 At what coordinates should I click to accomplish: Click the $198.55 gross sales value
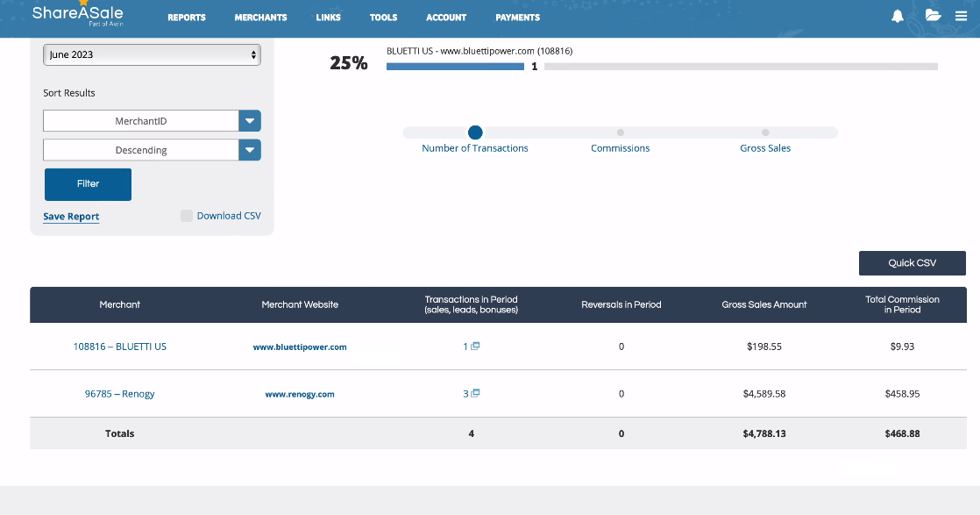pyautogui.click(x=763, y=347)
